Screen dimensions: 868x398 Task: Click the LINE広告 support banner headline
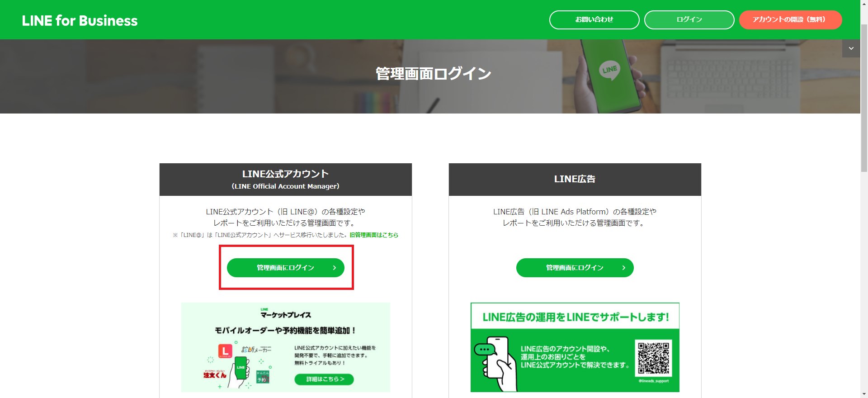point(575,317)
